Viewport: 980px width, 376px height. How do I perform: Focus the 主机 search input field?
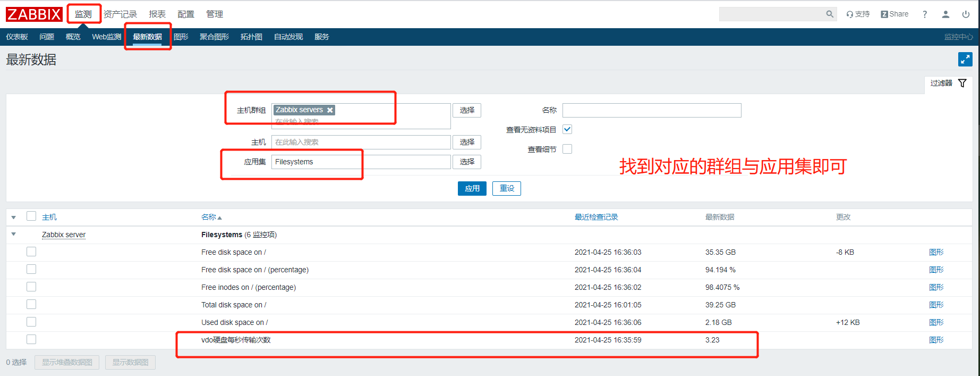tap(361, 142)
